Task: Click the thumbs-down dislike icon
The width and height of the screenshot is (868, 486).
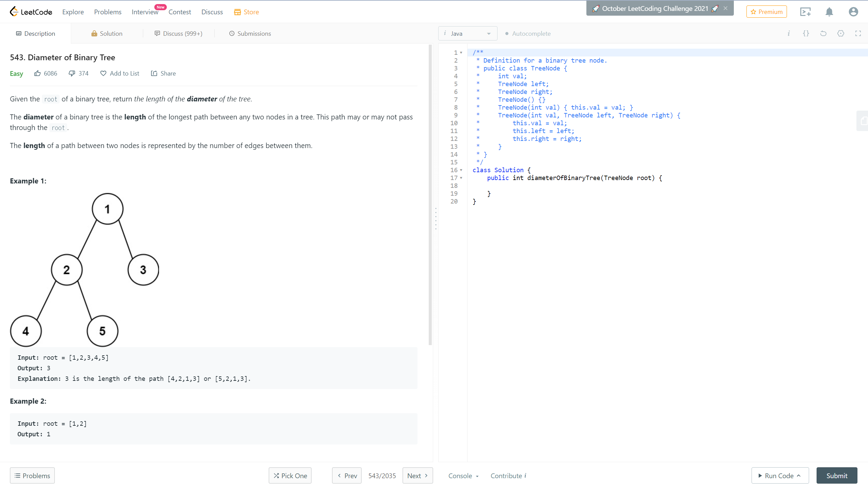Action: point(72,73)
